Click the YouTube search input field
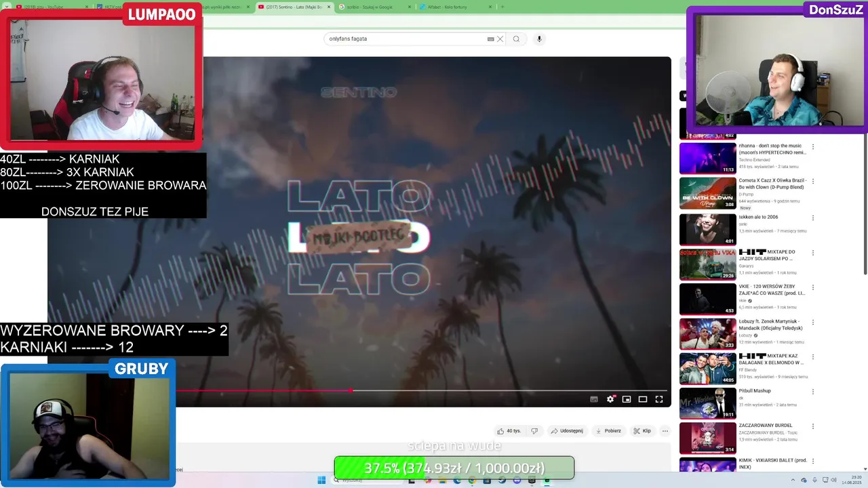The width and height of the screenshot is (868, 488). (406, 39)
